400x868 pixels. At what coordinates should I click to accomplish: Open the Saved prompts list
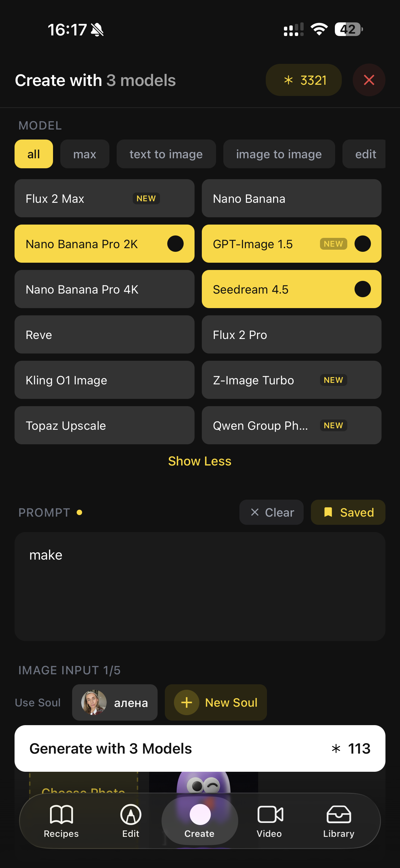click(x=348, y=512)
